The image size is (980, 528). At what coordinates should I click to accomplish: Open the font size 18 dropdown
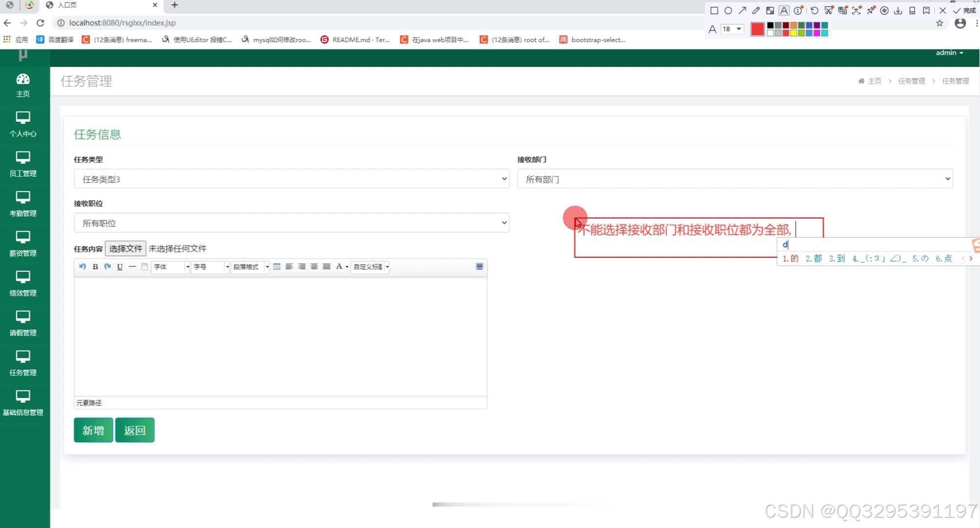(732, 29)
